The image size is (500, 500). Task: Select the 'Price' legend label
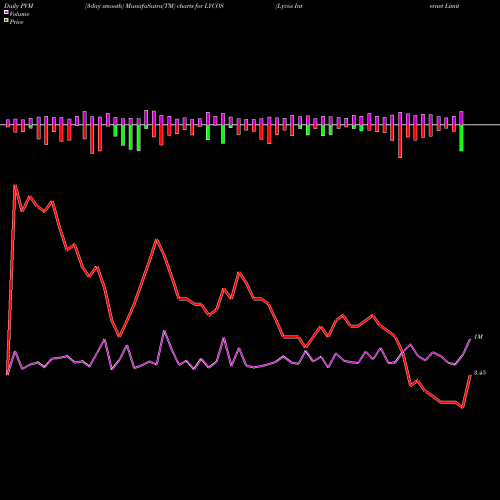pos(16,22)
